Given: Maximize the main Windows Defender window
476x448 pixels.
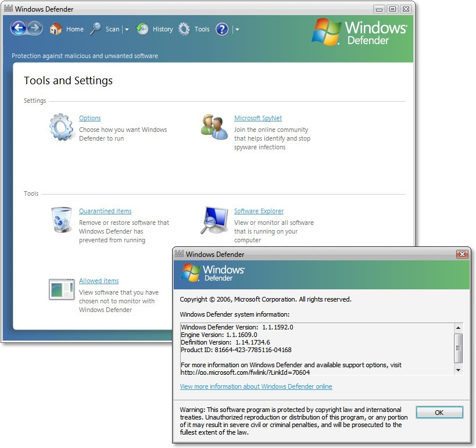Looking at the screenshot, I should point(392,9).
